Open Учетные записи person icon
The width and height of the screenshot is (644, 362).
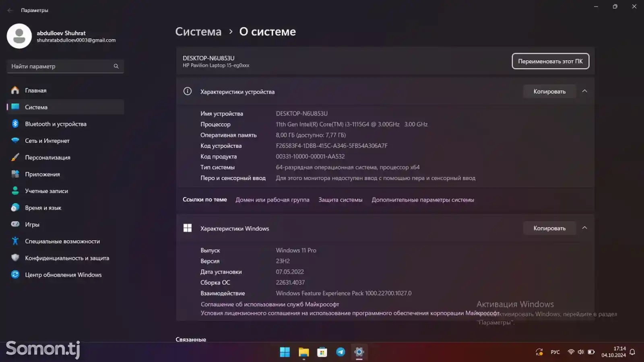pyautogui.click(x=15, y=191)
